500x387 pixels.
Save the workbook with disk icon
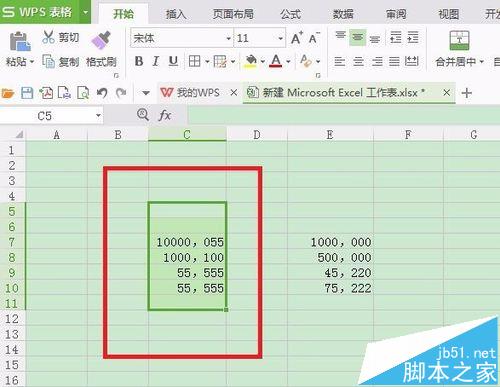[x=27, y=93]
